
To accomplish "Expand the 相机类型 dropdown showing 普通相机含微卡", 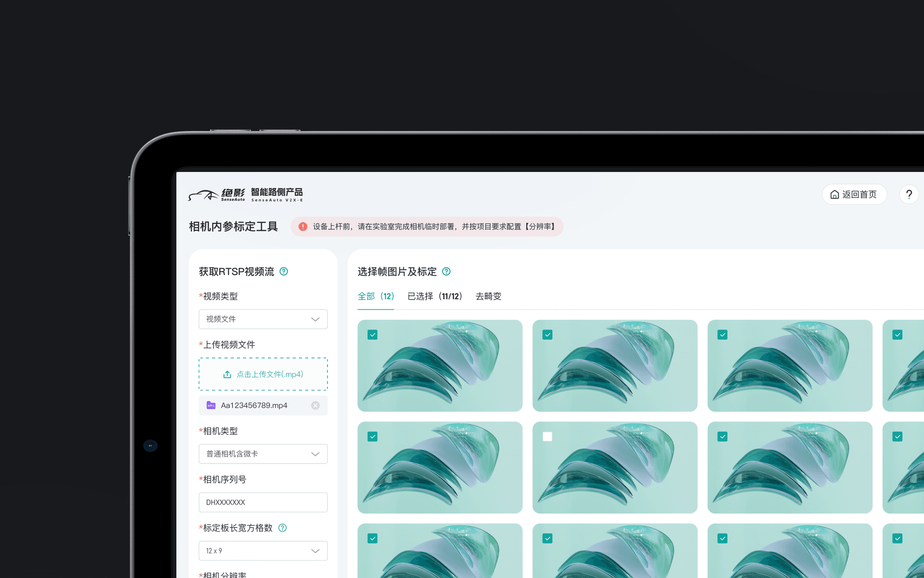I will (263, 454).
